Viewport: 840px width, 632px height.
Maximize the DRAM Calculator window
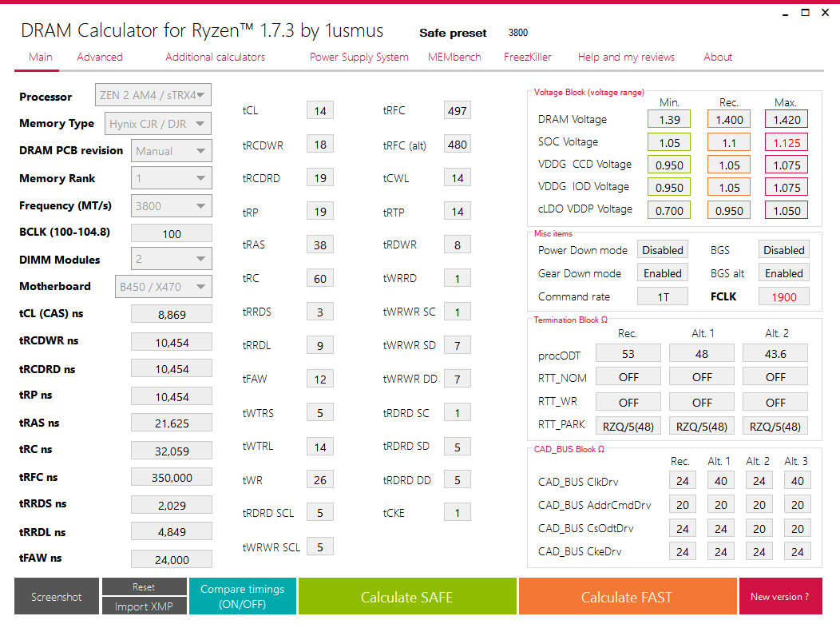tap(805, 12)
